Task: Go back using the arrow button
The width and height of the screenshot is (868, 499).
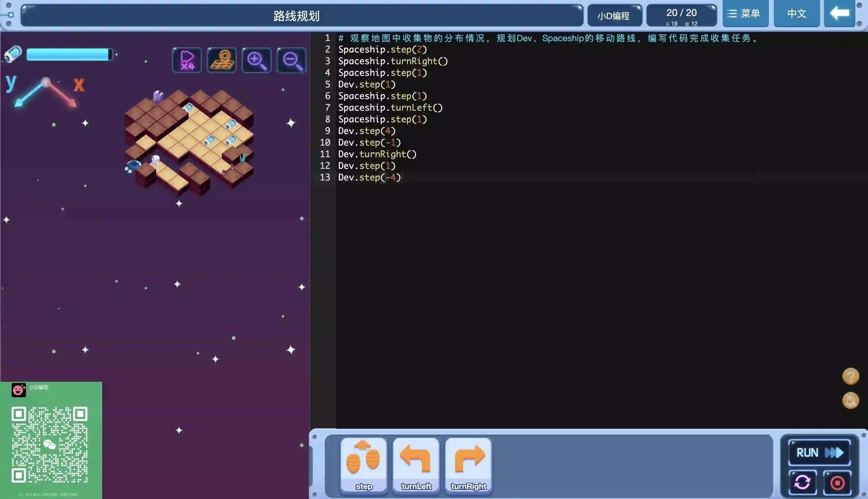Action: coord(839,14)
